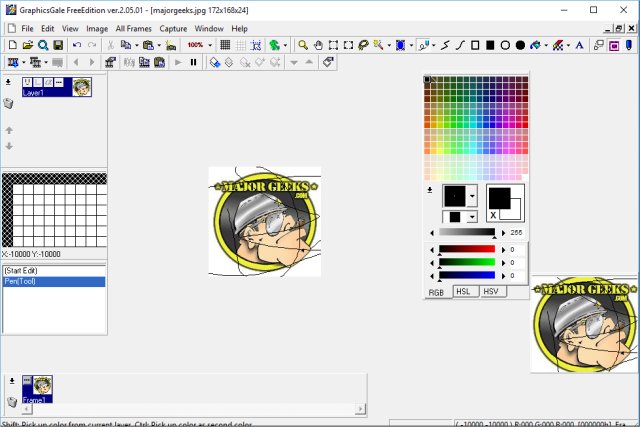Click the zoom magnifier tool icon

click(x=303, y=45)
